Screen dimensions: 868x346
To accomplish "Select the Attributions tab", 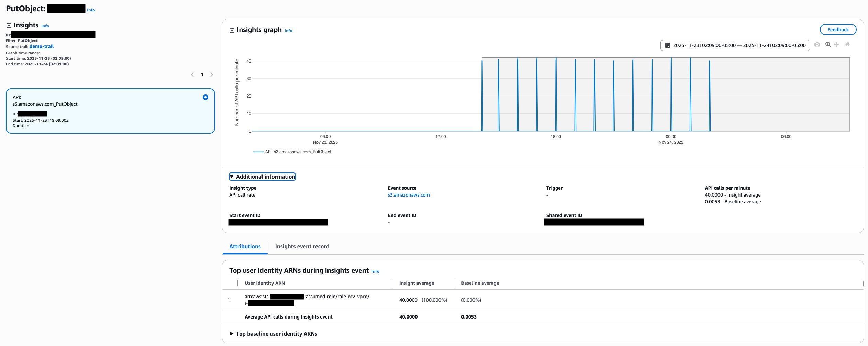I will (245, 246).
